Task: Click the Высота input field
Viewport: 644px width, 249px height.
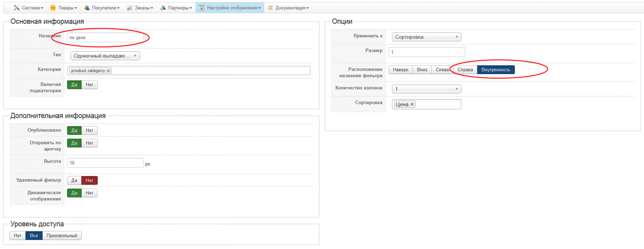Action: tap(105, 163)
